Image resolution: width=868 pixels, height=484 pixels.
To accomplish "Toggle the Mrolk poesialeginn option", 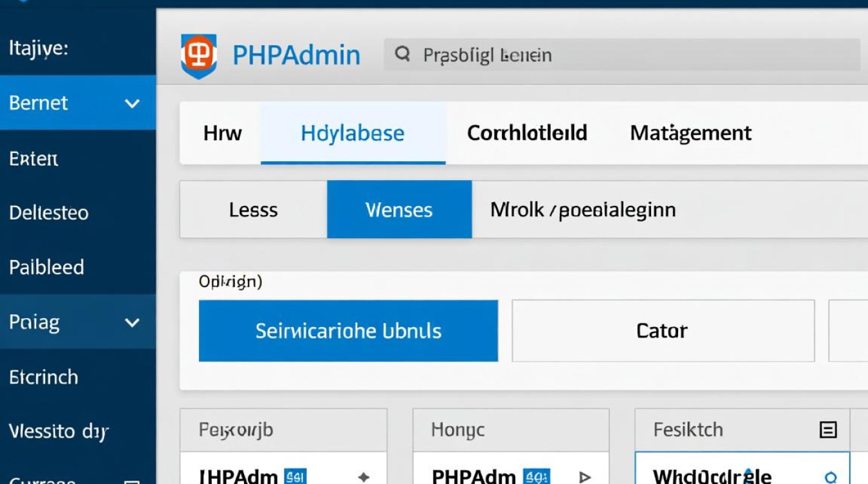I will tap(583, 210).
